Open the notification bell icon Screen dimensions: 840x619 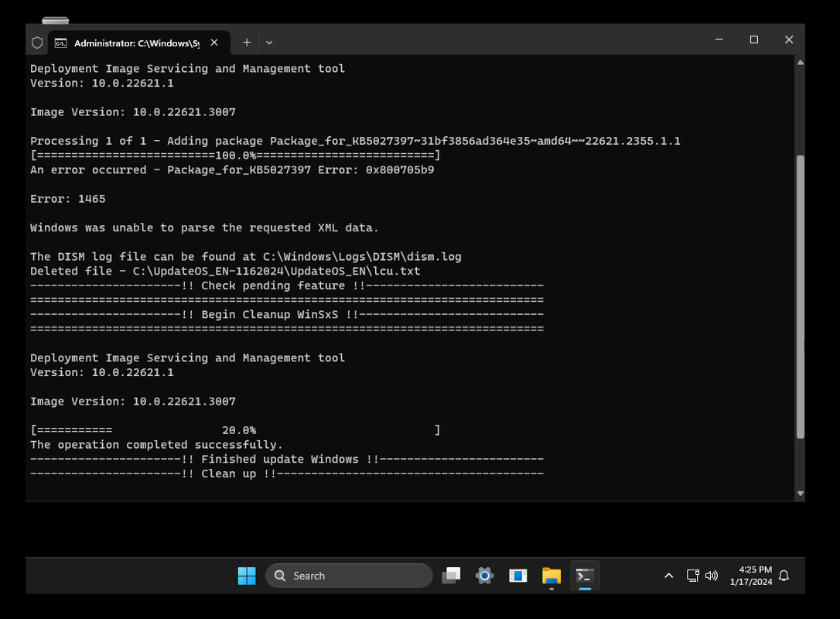click(x=784, y=576)
